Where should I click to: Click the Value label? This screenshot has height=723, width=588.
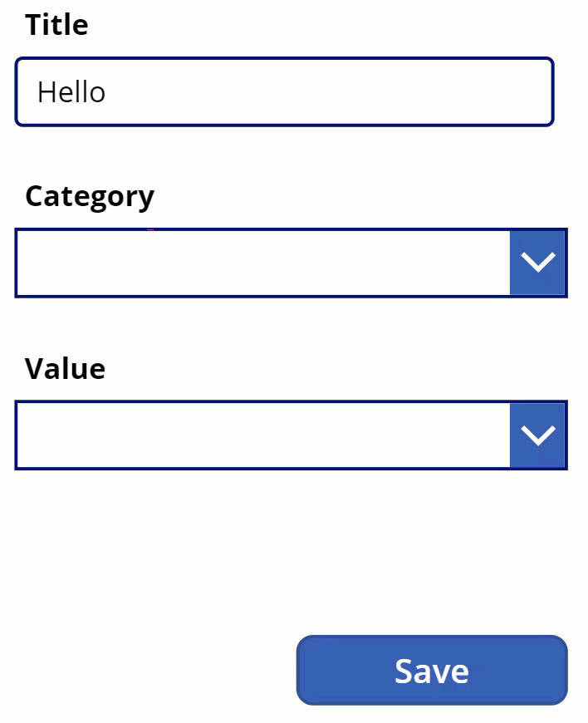(x=64, y=368)
